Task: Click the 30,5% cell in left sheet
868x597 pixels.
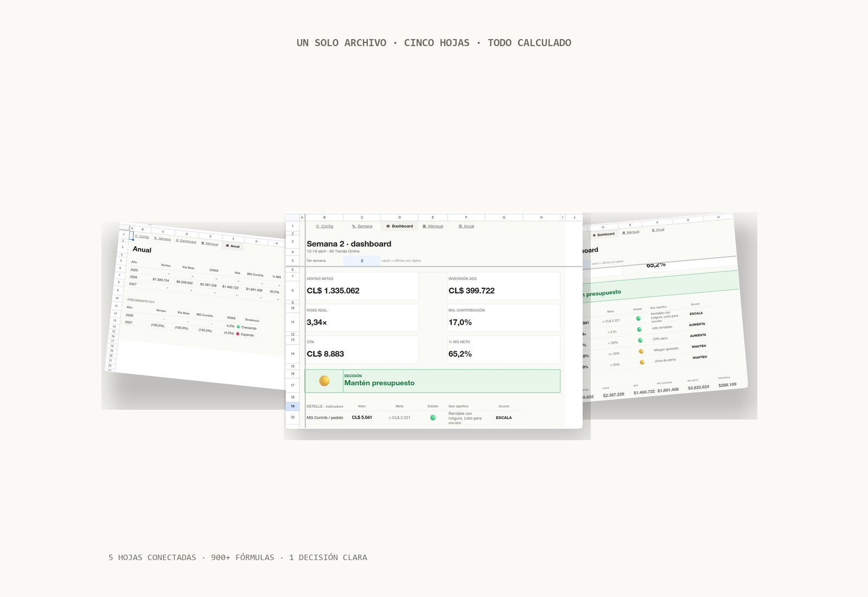Action: (275, 291)
